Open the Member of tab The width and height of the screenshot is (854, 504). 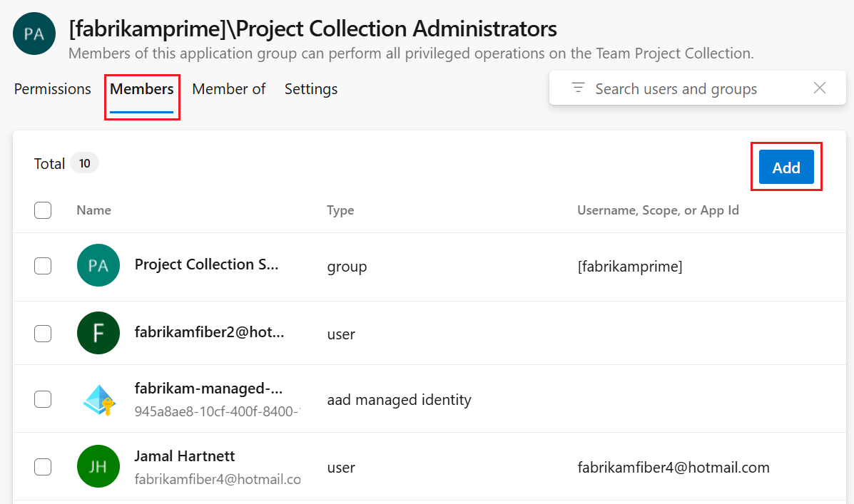pyautogui.click(x=228, y=88)
